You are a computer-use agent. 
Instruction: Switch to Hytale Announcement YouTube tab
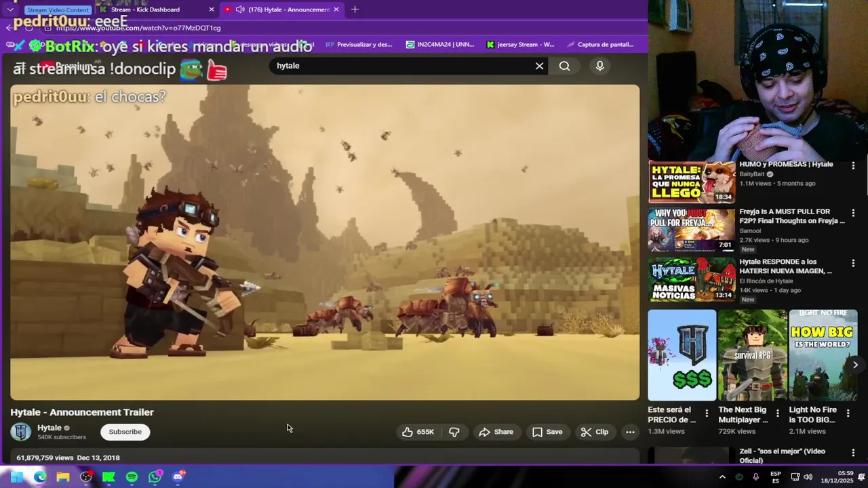[x=282, y=9]
